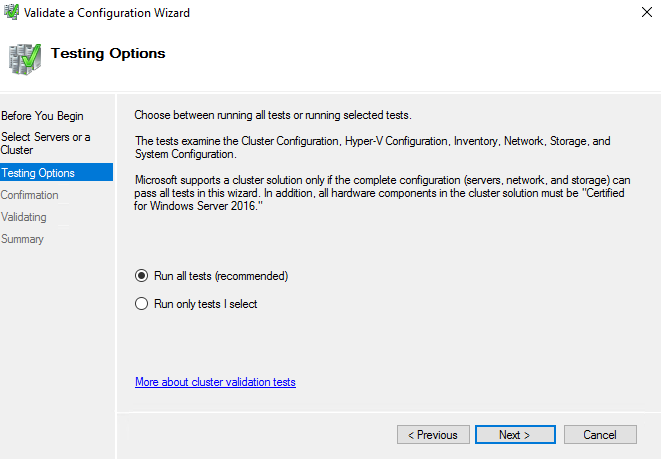
Task: Select Run all tests (recommended) option
Action: pyautogui.click(x=141, y=276)
